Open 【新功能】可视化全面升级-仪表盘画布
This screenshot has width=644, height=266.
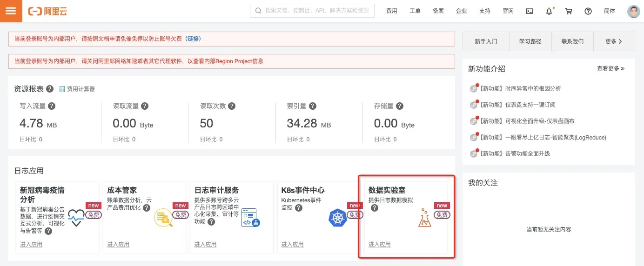[527, 121]
